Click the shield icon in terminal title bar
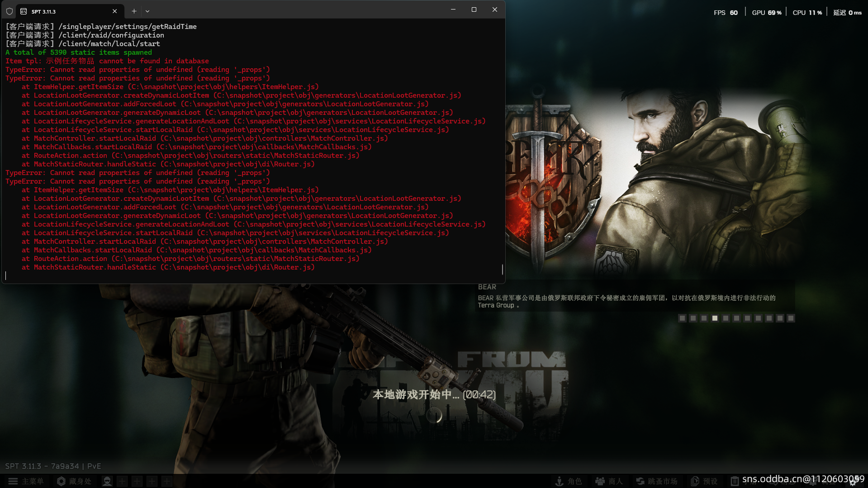Image resolution: width=868 pixels, height=488 pixels. tap(9, 11)
